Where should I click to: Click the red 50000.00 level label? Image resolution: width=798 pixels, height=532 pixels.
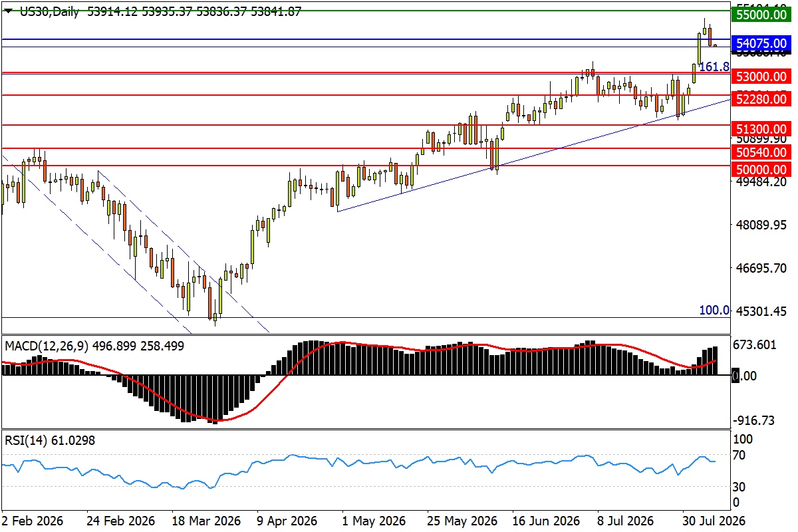point(761,170)
